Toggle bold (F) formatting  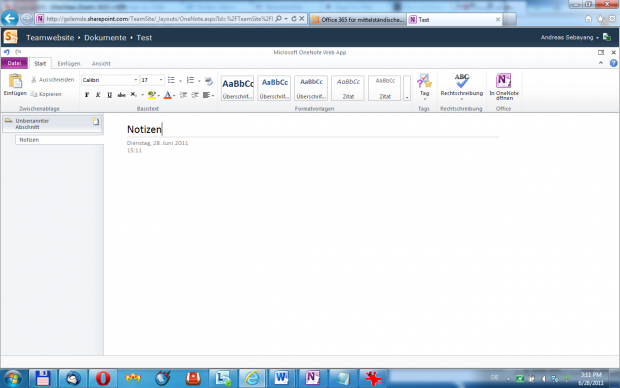pos(87,95)
